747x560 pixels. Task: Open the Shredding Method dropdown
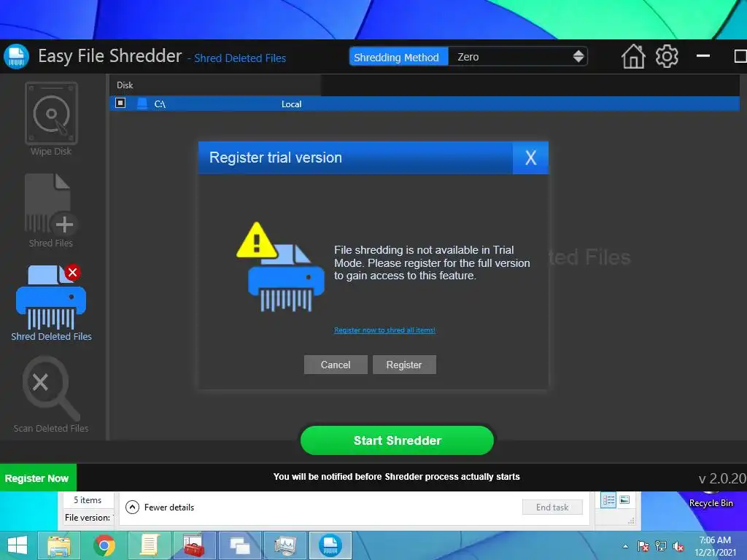coord(518,57)
